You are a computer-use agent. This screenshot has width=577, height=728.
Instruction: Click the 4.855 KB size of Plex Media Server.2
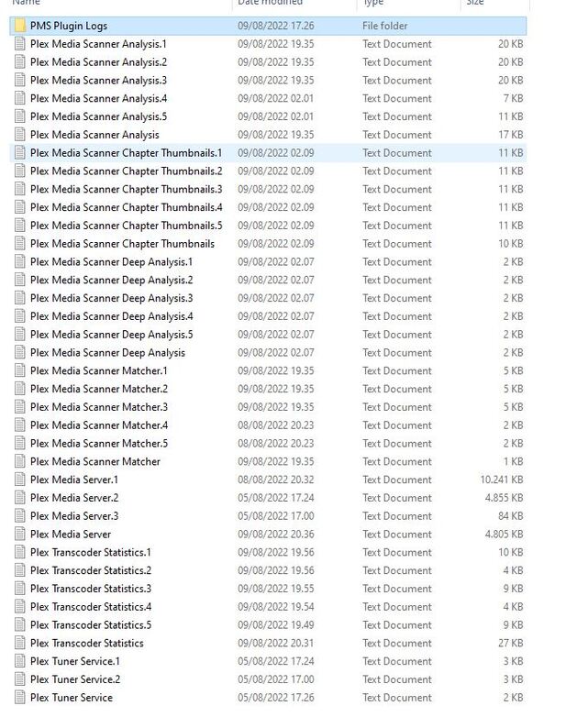(x=504, y=497)
